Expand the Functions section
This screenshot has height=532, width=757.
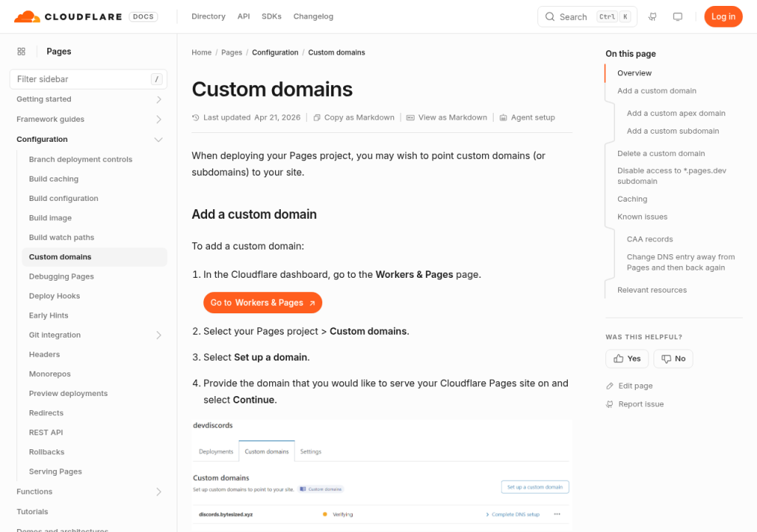click(x=158, y=492)
